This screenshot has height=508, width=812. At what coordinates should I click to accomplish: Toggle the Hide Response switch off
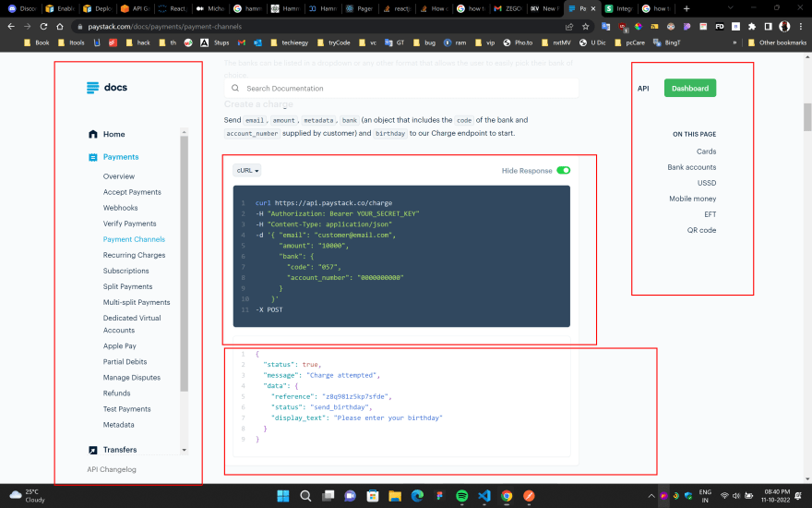click(564, 171)
